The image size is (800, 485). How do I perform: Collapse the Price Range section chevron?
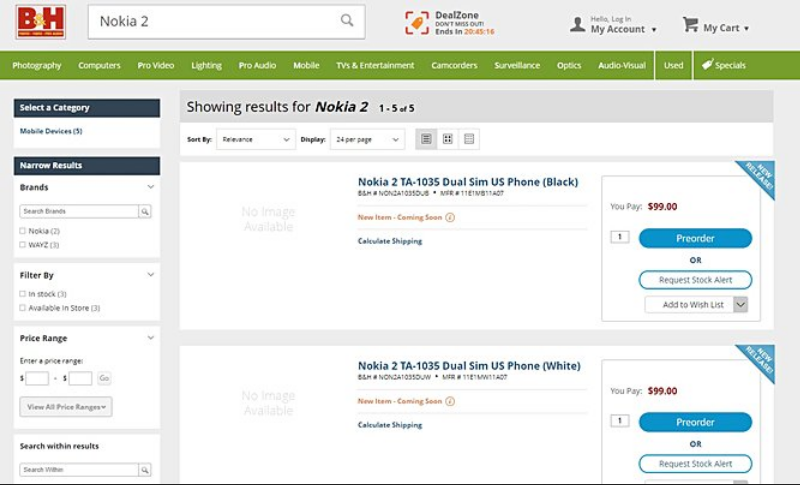coord(151,338)
